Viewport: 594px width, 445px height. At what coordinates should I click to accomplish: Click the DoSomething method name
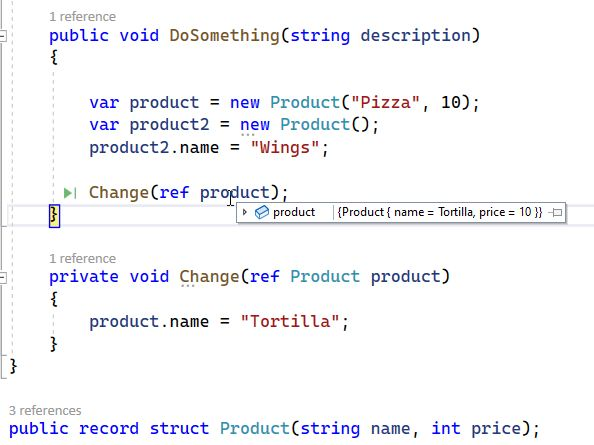(224, 36)
